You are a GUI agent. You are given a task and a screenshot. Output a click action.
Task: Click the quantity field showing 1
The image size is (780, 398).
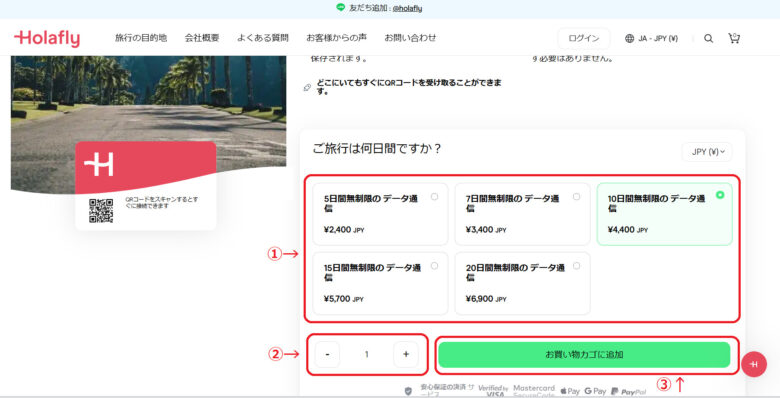[367, 354]
